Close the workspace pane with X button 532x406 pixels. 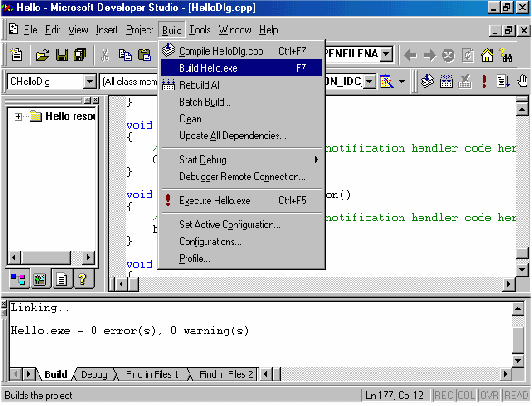[x=96, y=100]
